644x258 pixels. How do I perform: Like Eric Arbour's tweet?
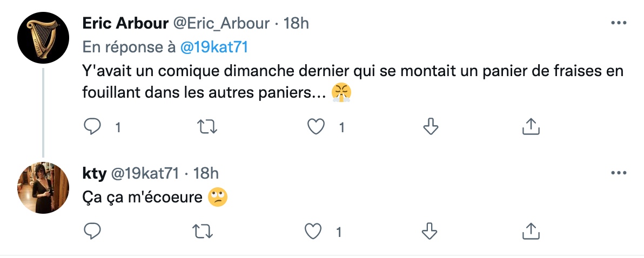point(316,127)
